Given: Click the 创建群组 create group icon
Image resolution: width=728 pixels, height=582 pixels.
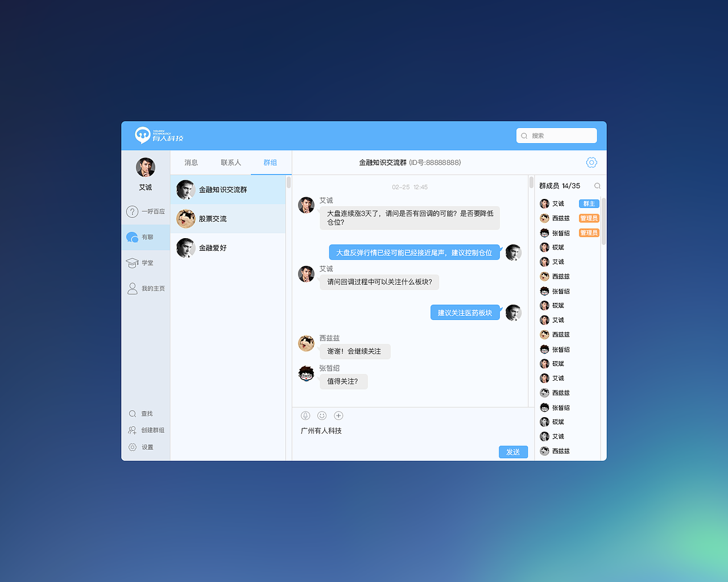Looking at the screenshot, I should click(133, 430).
